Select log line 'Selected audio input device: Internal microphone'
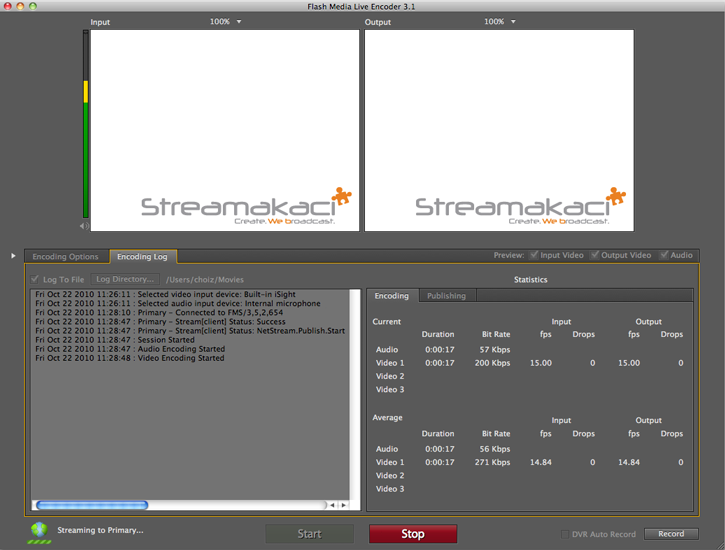725x550 pixels. click(178, 304)
